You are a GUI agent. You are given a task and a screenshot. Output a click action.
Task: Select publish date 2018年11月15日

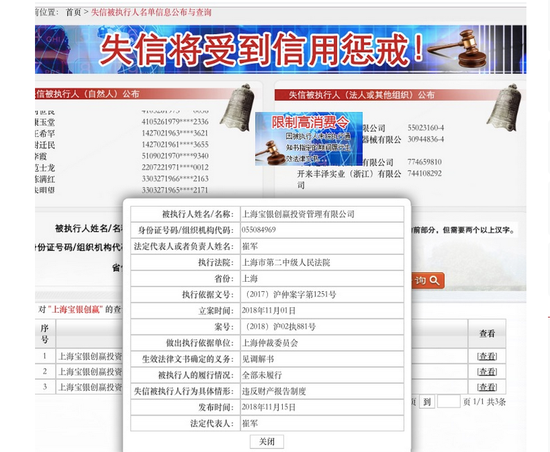click(x=269, y=407)
